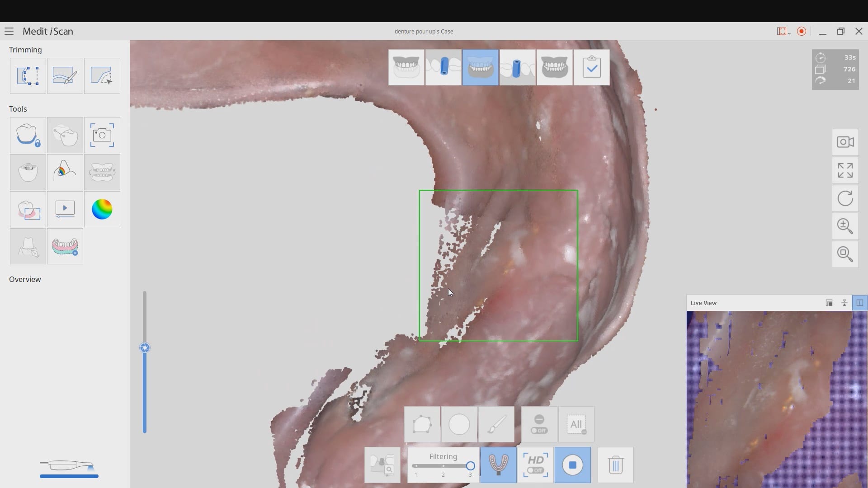Image resolution: width=868 pixels, height=488 pixels.
Task: Open the screen capture tool
Action: click(102, 135)
